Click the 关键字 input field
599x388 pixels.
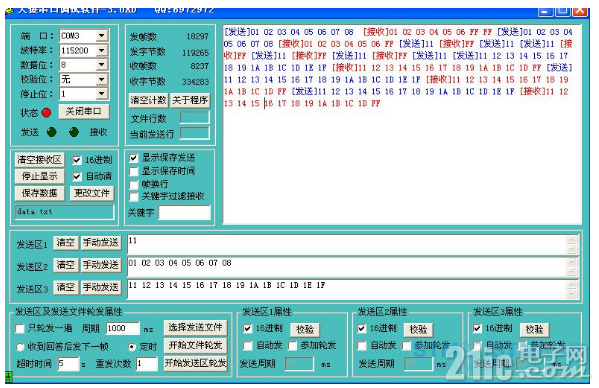coord(184,212)
